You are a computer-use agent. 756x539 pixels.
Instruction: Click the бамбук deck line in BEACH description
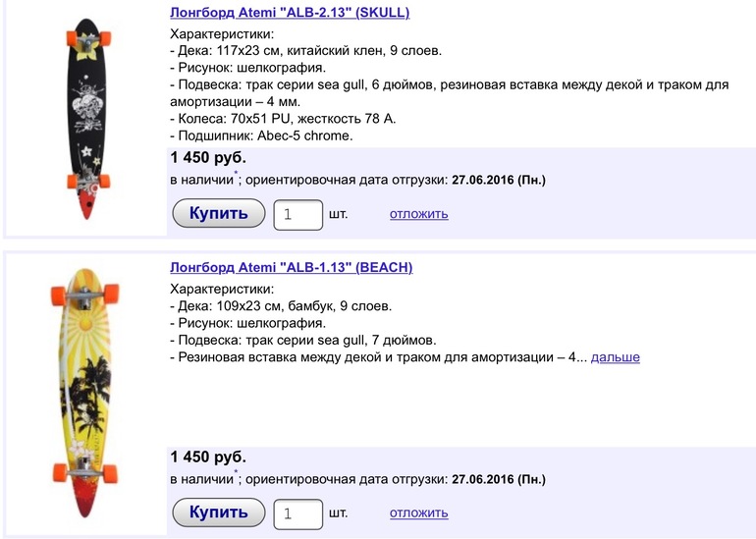[x=281, y=305]
